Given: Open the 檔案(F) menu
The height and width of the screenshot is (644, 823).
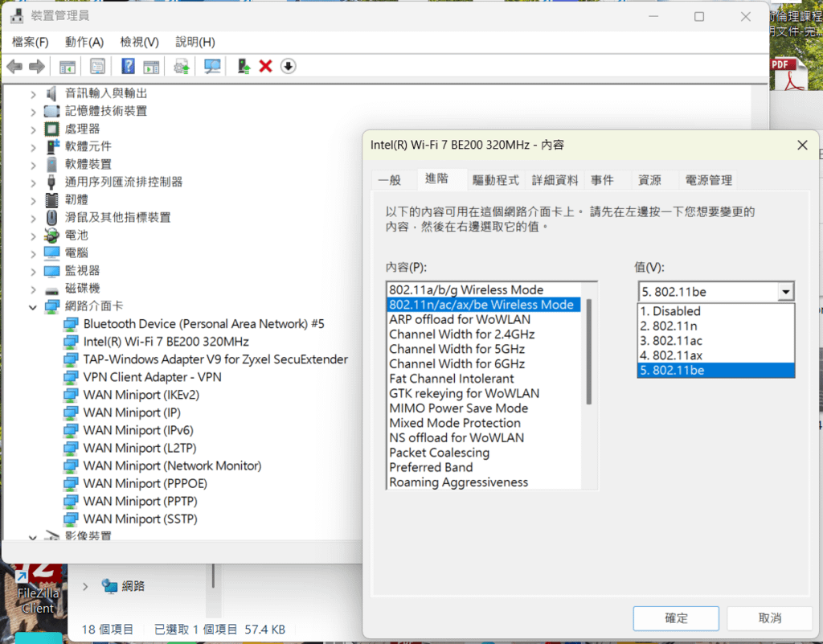Looking at the screenshot, I should (30, 42).
